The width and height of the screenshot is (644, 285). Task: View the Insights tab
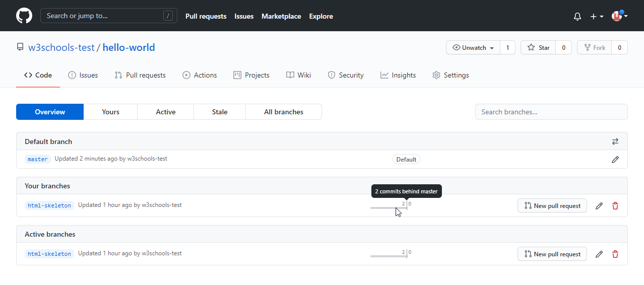(398, 75)
